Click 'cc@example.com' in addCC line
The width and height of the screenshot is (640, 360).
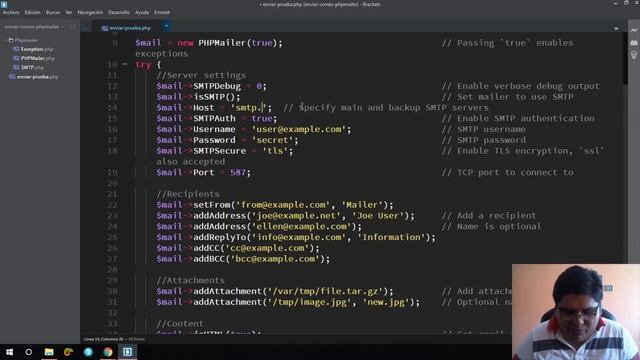pyautogui.click(x=267, y=248)
